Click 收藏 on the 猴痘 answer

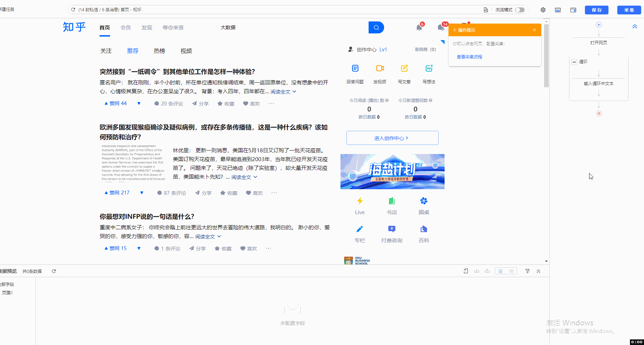point(229,193)
